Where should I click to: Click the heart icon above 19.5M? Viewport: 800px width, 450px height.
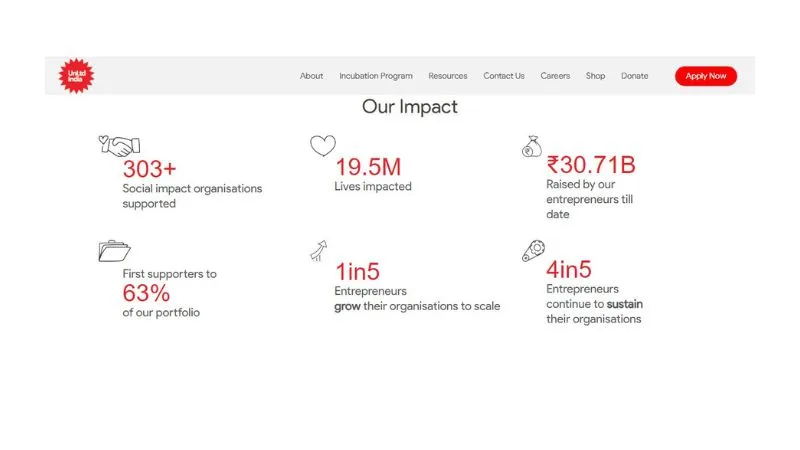(x=323, y=145)
